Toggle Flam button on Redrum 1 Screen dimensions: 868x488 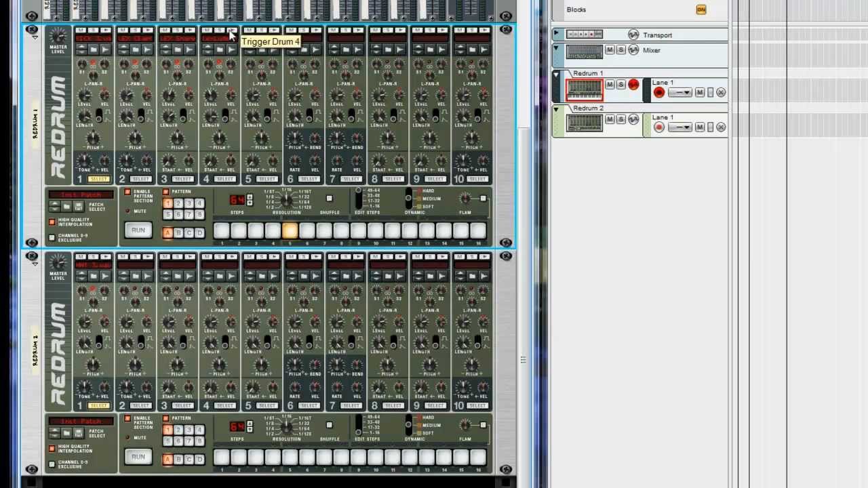tap(483, 199)
